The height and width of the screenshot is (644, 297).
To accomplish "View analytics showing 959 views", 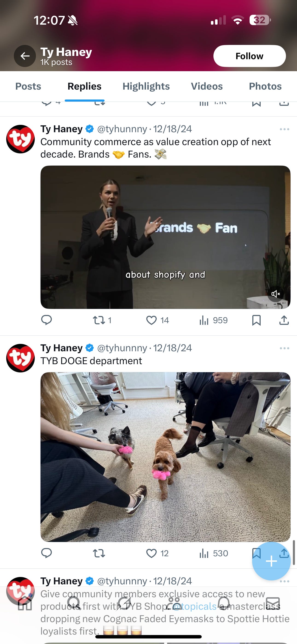I will point(213,320).
